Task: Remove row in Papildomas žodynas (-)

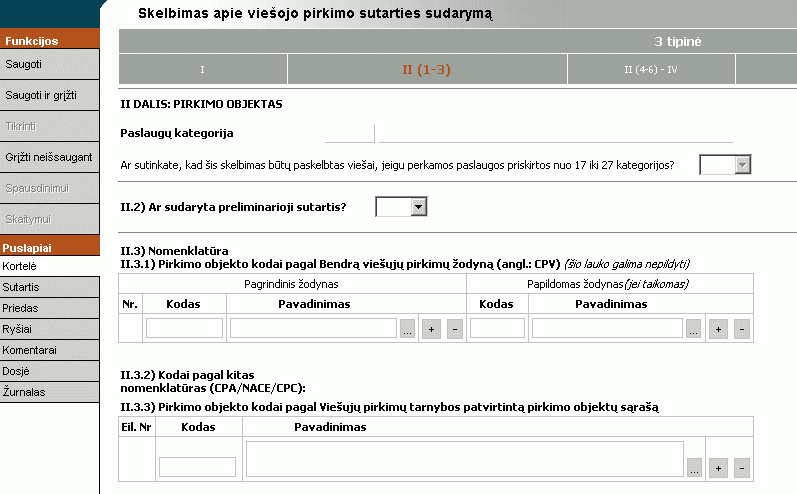Action: [x=742, y=329]
